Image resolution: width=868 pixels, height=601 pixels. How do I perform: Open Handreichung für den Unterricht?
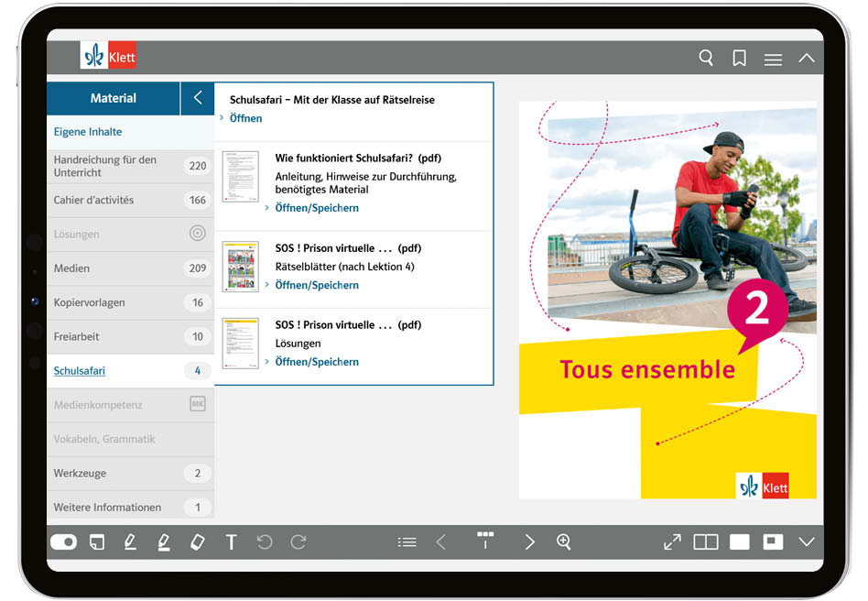coord(130,166)
